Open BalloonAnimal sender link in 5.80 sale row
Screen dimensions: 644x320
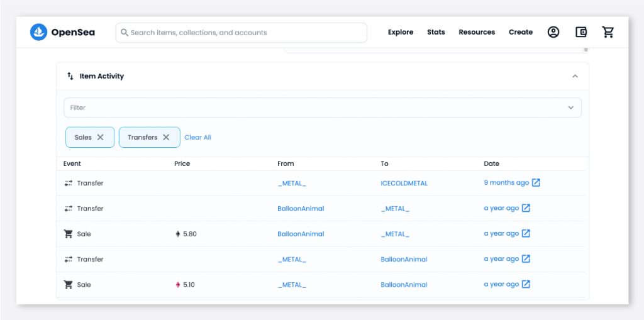(x=301, y=234)
